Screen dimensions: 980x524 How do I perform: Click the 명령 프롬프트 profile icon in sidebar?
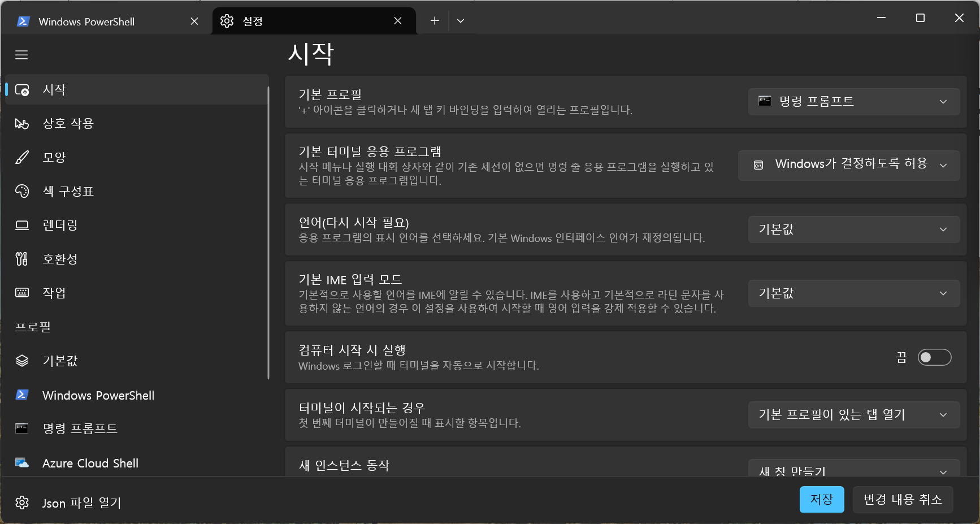tap(22, 428)
